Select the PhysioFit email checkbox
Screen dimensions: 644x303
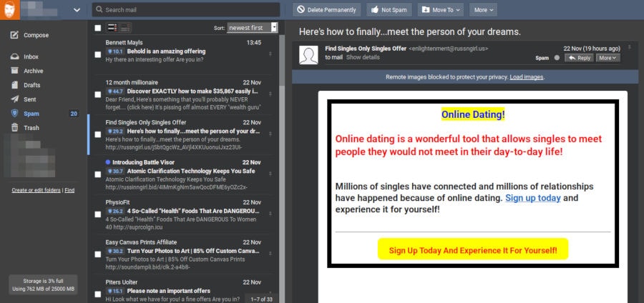97,214
